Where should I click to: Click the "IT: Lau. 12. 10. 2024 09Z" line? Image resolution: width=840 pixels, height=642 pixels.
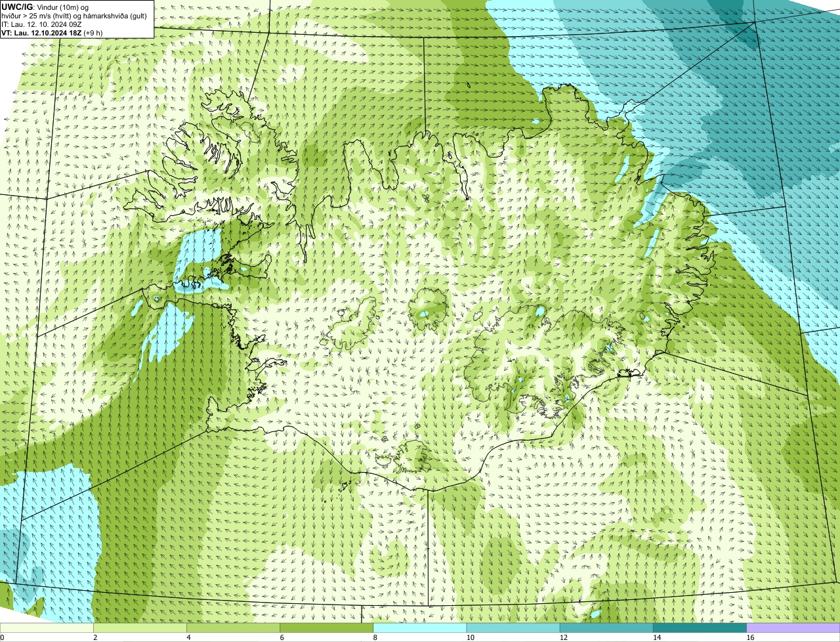click(41, 24)
